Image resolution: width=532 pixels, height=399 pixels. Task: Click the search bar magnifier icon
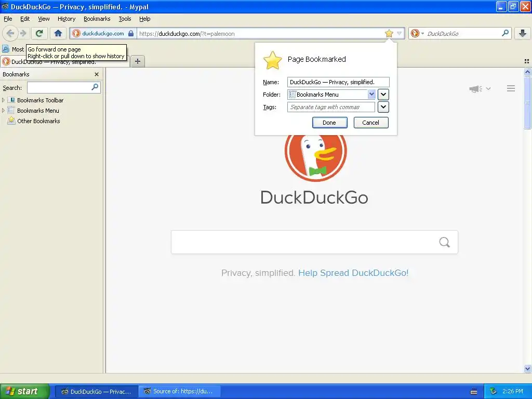(505, 33)
